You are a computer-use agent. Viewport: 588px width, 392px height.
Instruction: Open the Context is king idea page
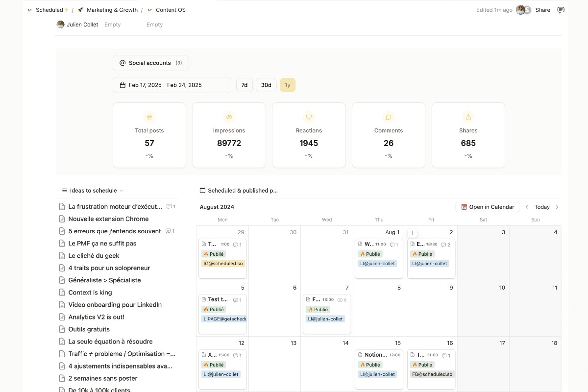click(90, 293)
